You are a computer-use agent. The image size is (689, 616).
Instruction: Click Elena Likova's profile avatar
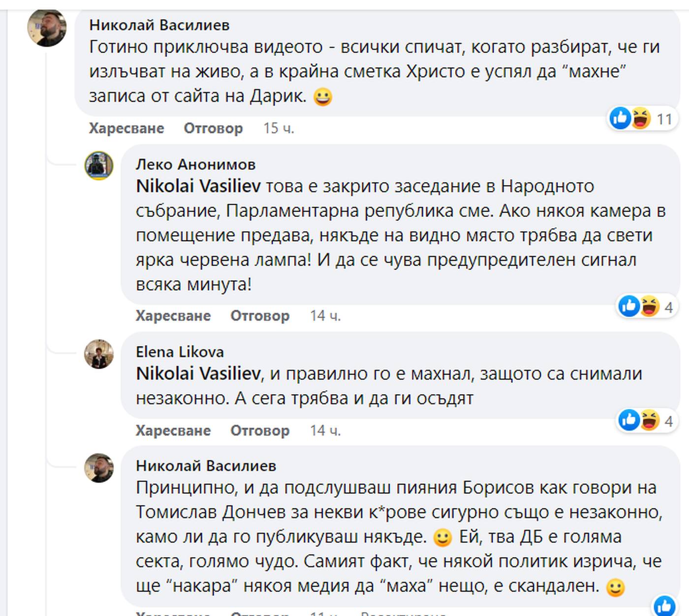99,354
